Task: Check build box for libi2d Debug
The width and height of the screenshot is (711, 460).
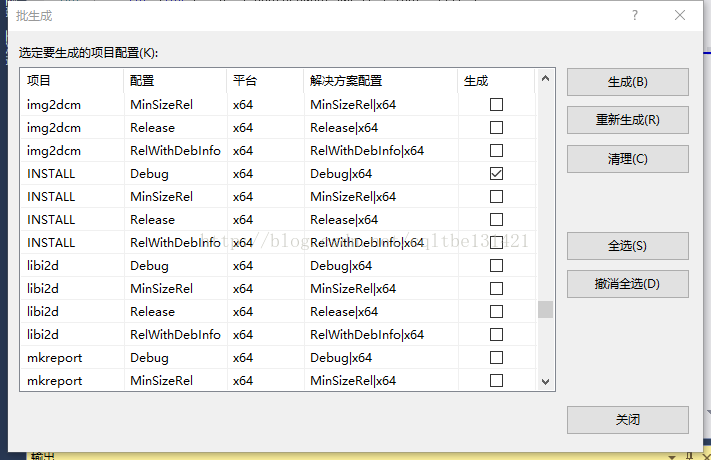Action: (497, 265)
